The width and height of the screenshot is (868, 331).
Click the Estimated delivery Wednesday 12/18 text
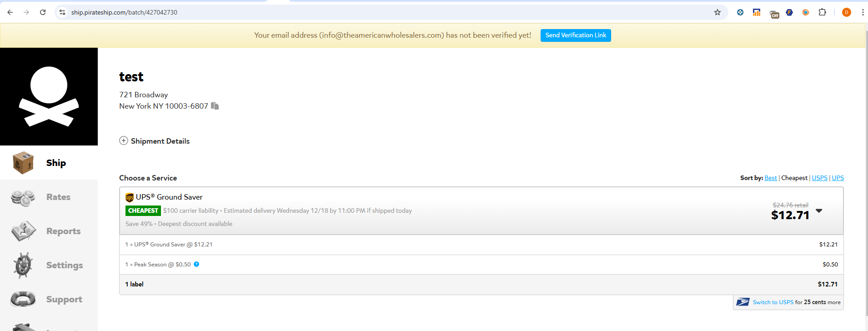click(318, 211)
